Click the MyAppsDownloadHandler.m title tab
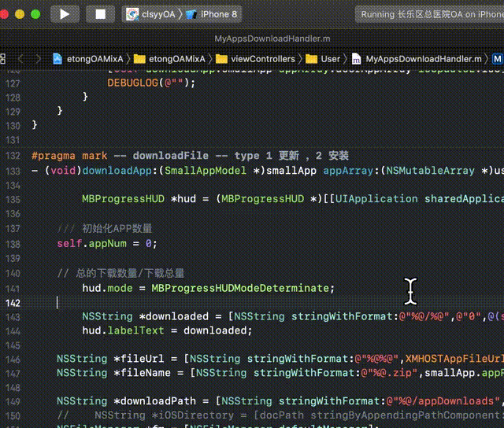 pos(272,39)
